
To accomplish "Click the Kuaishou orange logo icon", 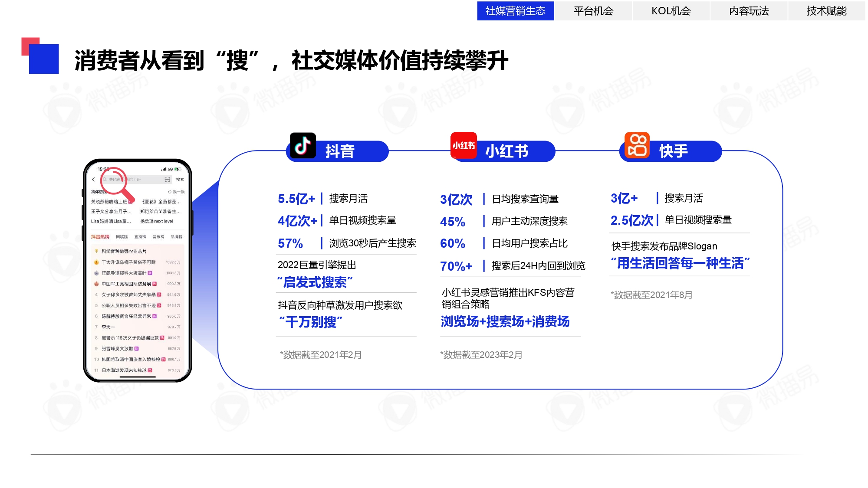I will pyautogui.click(x=637, y=145).
